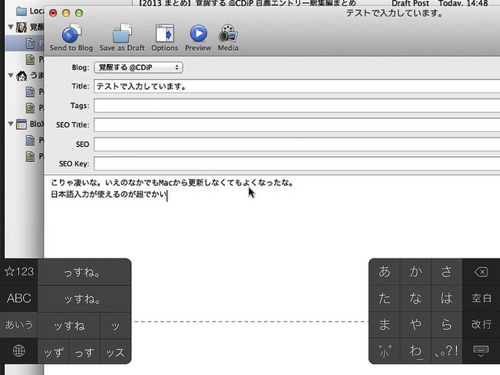Click the うま blog avatar in the sidebar
This screenshot has width=500, height=375.
coord(22,76)
